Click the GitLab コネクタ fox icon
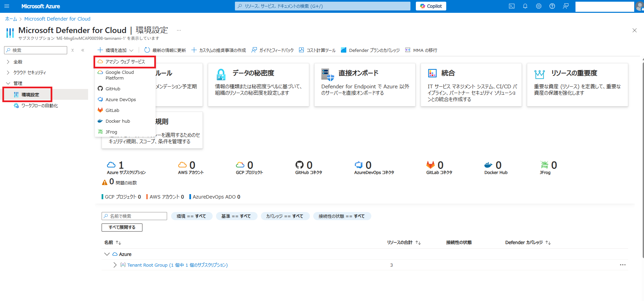644x301 pixels. click(x=430, y=165)
